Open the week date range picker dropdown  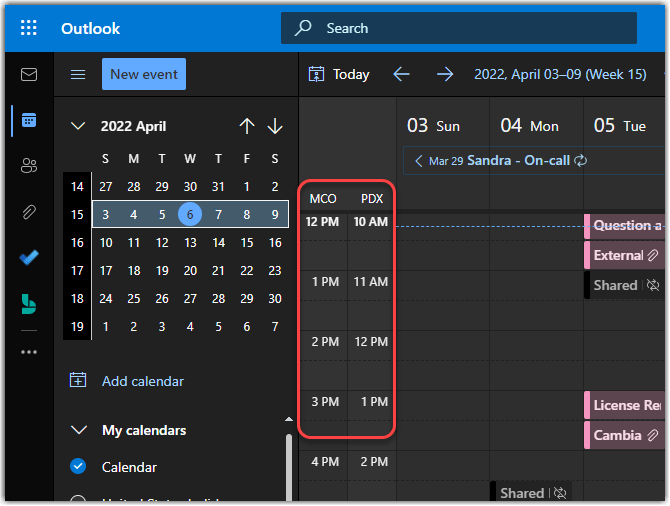point(559,74)
